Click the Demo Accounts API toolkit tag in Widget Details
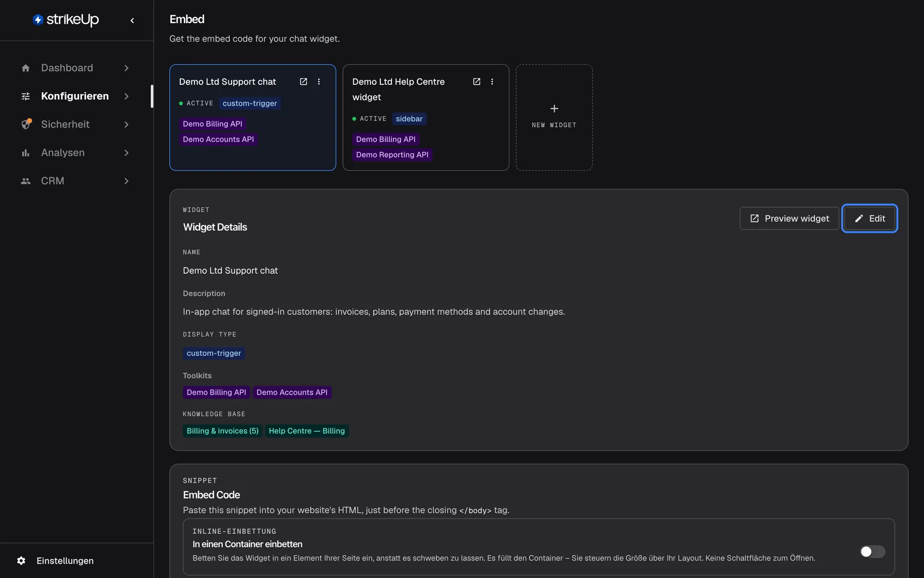 coord(292,392)
